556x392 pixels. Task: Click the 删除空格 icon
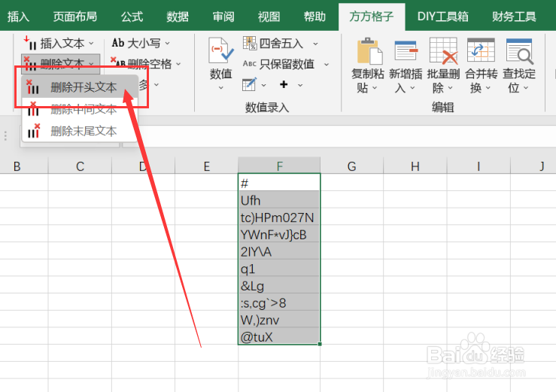(x=118, y=62)
